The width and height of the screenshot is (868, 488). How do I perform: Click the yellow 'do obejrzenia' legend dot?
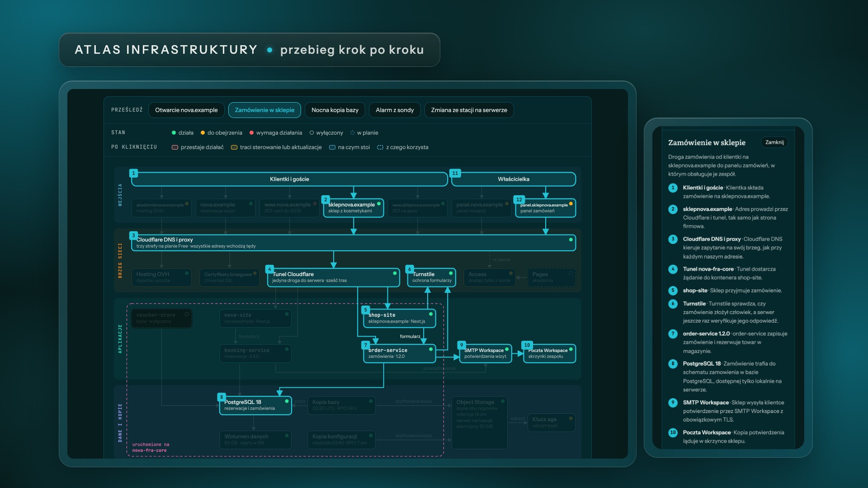tap(203, 133)
